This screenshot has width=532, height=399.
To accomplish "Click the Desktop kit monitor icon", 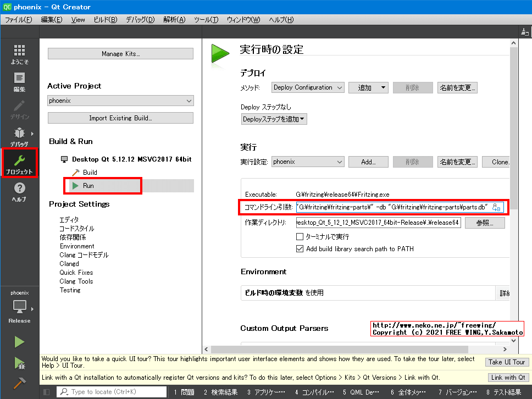I will (x=64, y=159).
